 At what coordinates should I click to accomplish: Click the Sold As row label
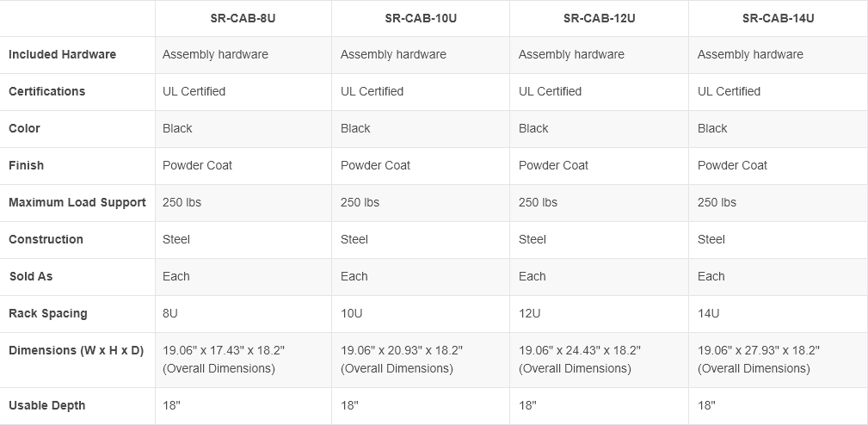tap(31, 276)
